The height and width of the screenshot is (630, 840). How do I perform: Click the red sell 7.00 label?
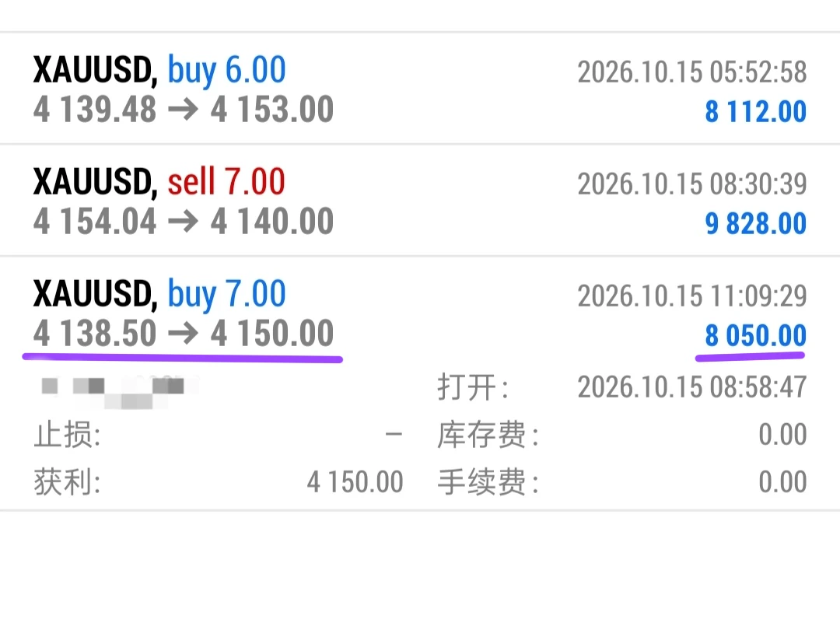point(226,181)
